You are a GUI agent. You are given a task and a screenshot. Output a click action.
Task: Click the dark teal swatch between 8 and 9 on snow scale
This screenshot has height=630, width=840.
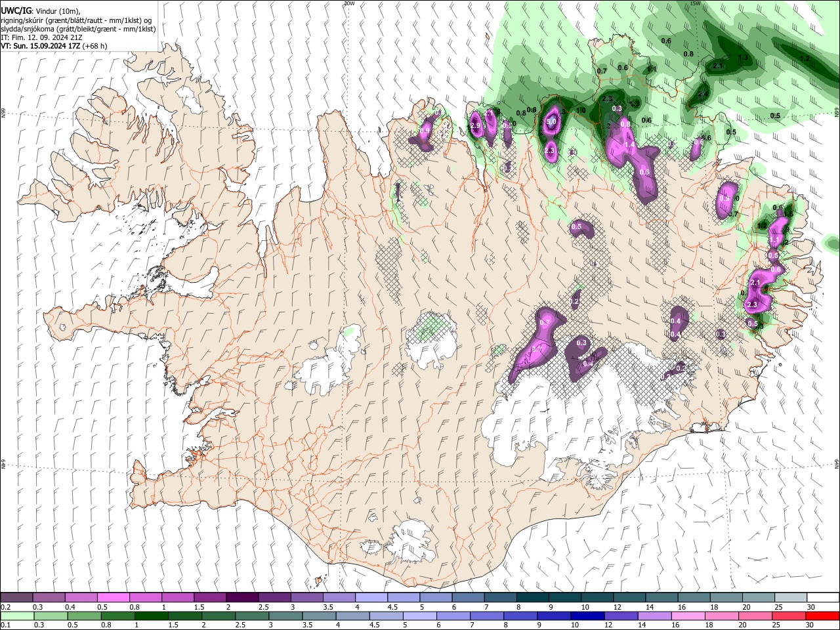(x=533, y=597)
